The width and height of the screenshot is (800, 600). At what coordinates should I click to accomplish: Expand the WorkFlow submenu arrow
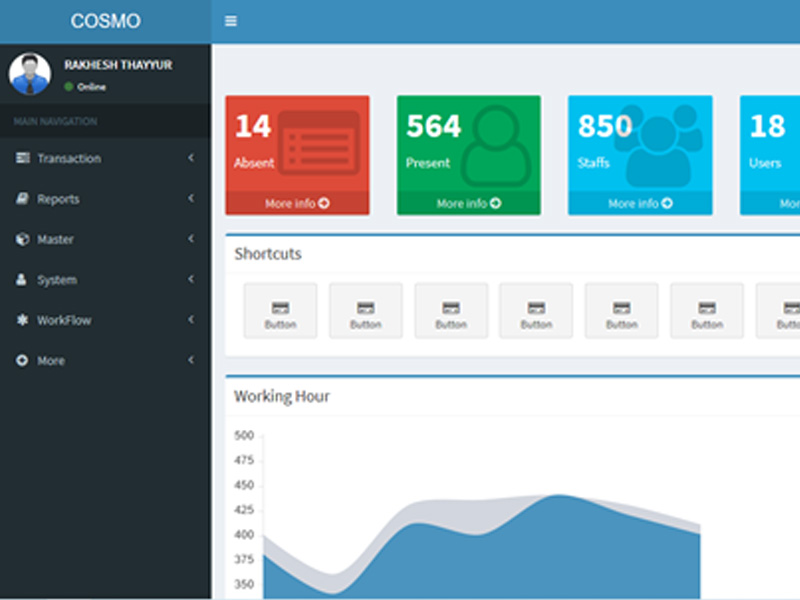tap(191, 320)
